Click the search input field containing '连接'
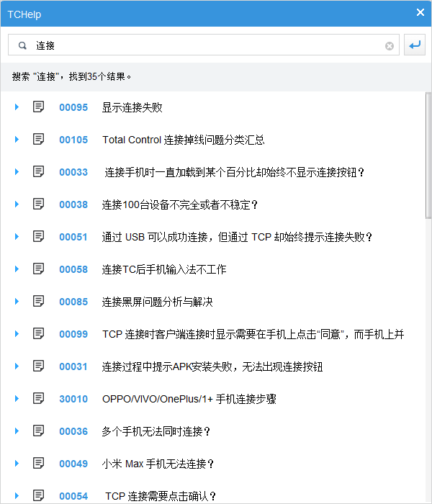The width and height of the screenshot is (432, 504). click(x=204, y=45)
